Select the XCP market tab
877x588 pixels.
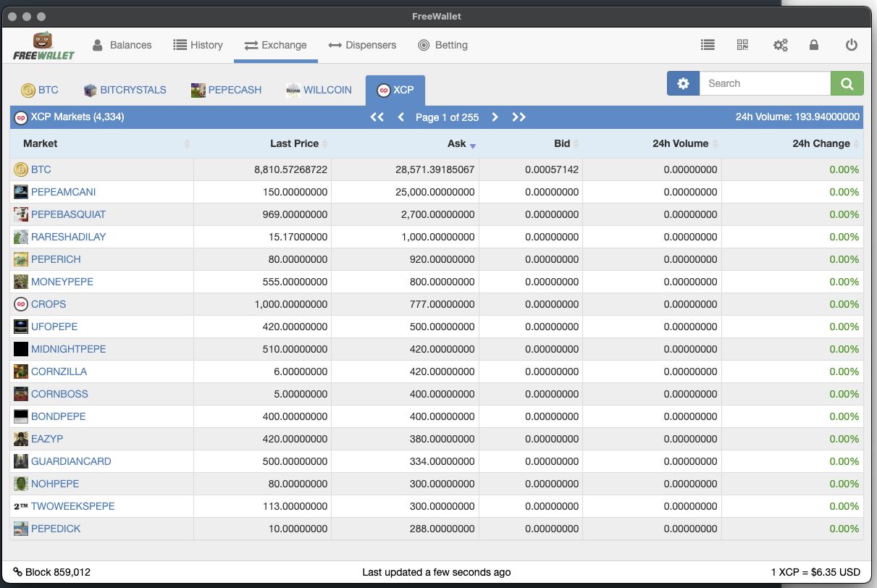[x=395, y=90]
